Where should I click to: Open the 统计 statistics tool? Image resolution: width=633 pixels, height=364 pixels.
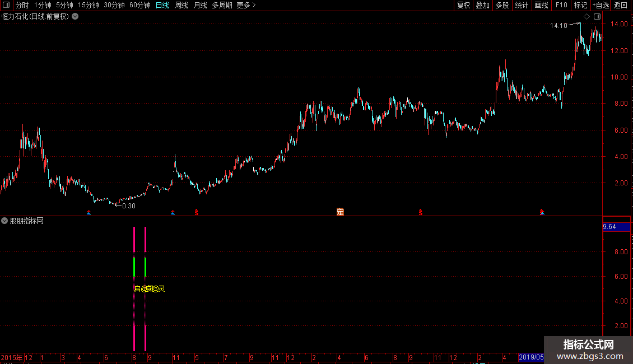tap(521, 5)
